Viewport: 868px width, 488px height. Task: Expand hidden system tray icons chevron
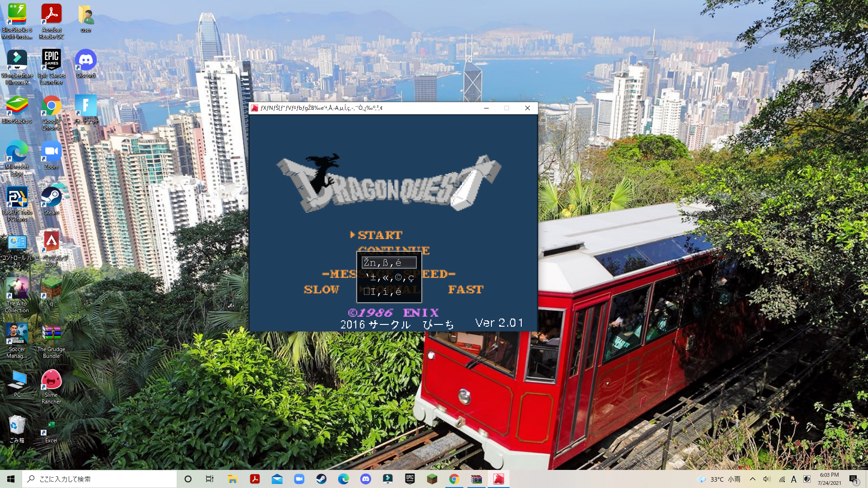pos(752,479)
